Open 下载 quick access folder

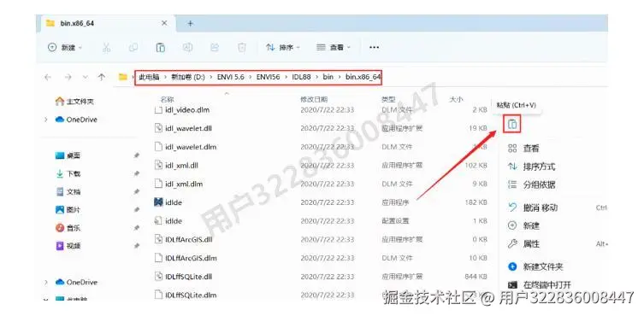pyautogui.click(x=68, y=173)
